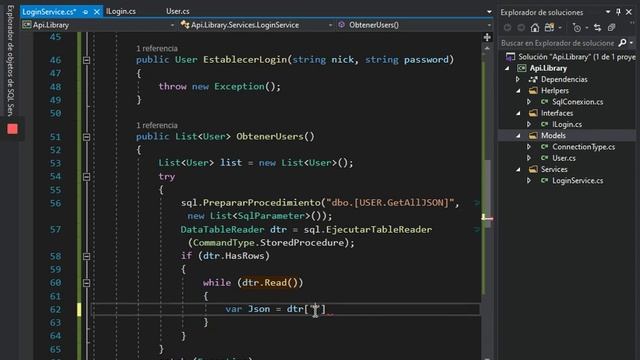Click the ILogin.cs C# file icon in tree
Viewport: 640px width, 360px height.
point(544,124)
